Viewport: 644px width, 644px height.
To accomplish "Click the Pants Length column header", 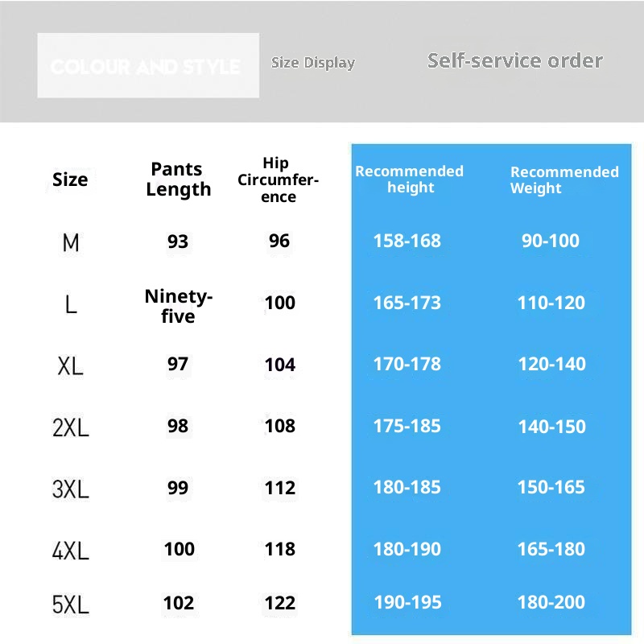I will point(178,180).
